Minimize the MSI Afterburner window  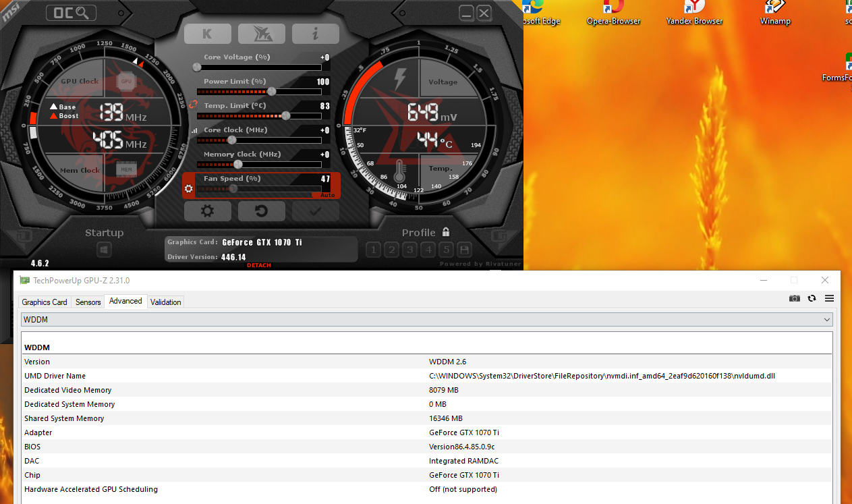coord(466,13)
